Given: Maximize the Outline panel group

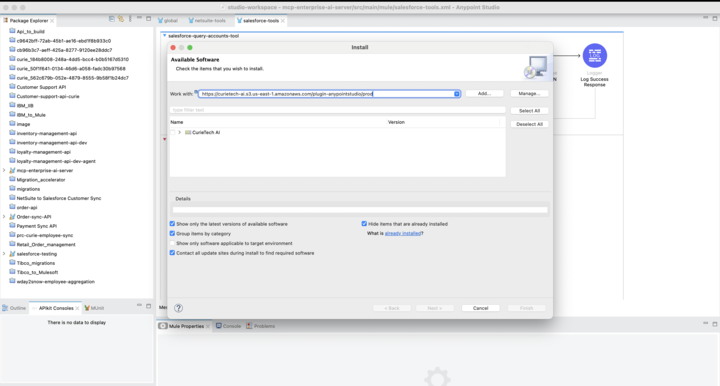Looking at the screenshot, I should point(148,306).
